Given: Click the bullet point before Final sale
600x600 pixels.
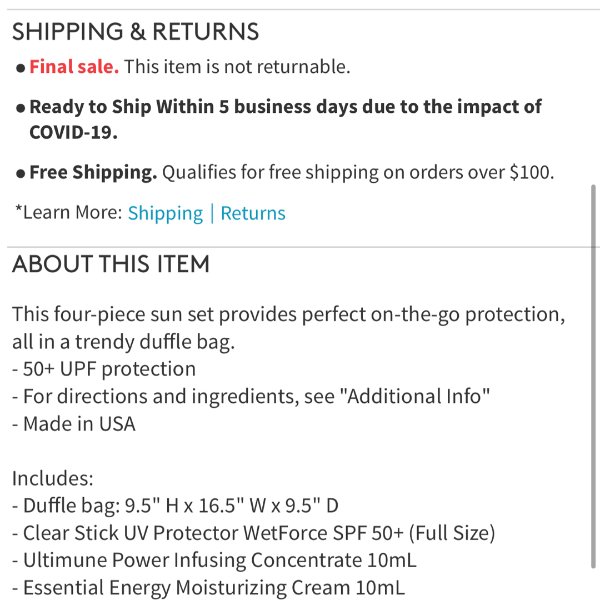Looking at the screenshot, I should 21,68.
